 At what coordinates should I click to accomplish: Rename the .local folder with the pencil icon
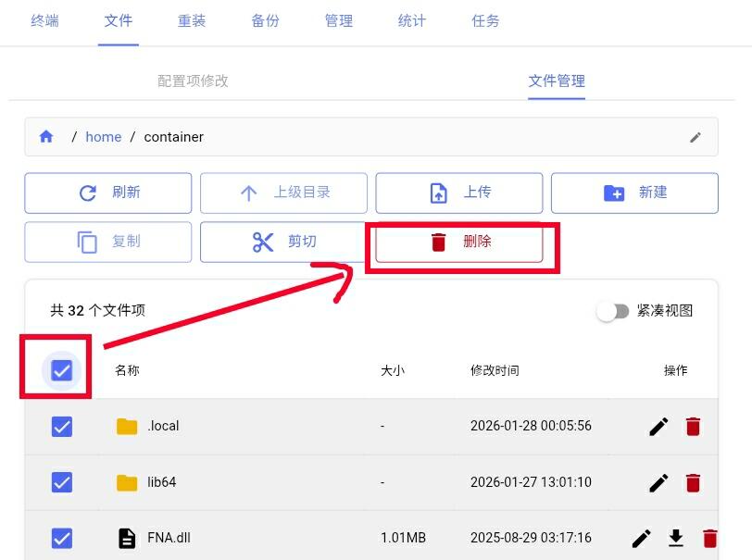(658, 426)
